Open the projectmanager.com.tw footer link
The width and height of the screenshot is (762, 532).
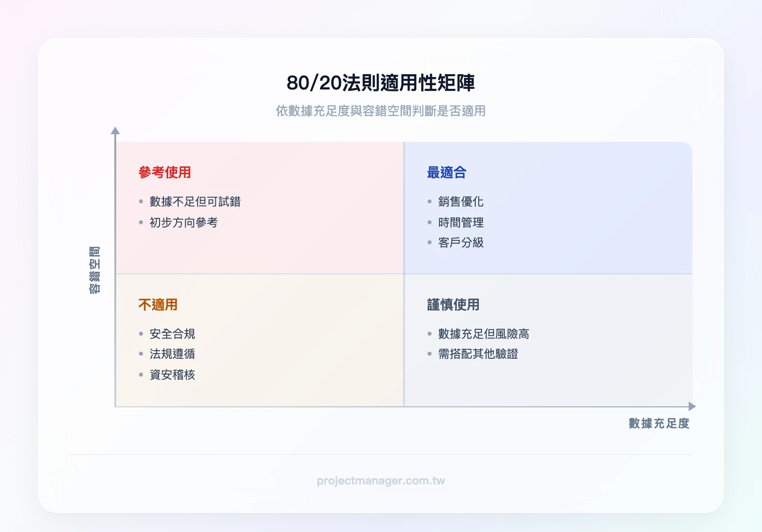point(381,481)
